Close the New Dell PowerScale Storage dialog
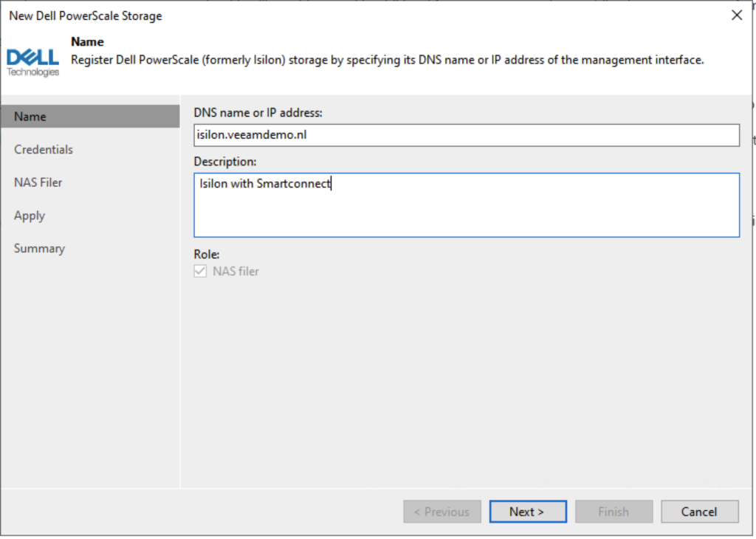 [x=736, y=16]
